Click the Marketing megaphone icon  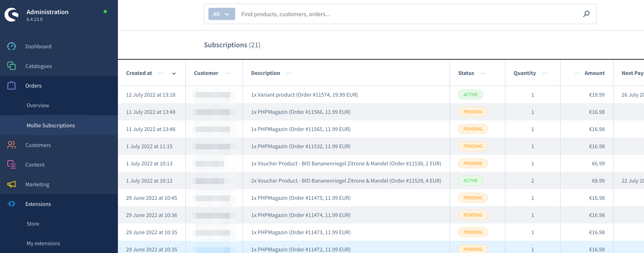pos(11,184)
